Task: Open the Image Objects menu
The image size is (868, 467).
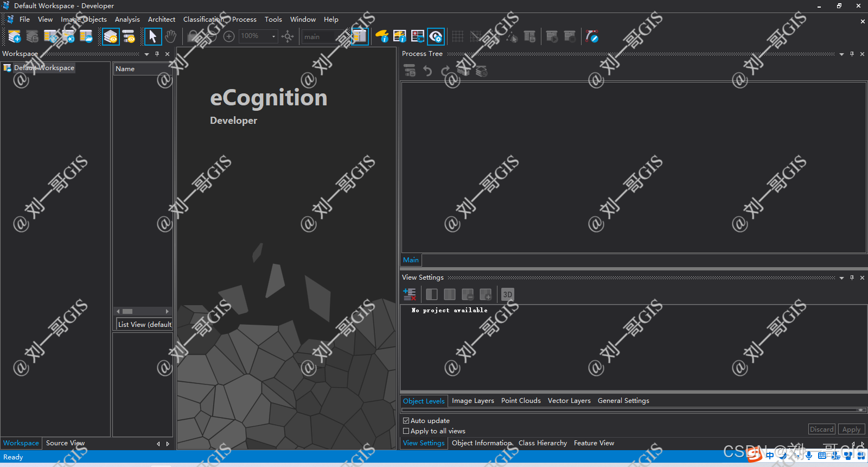Action: click(84, 19)
